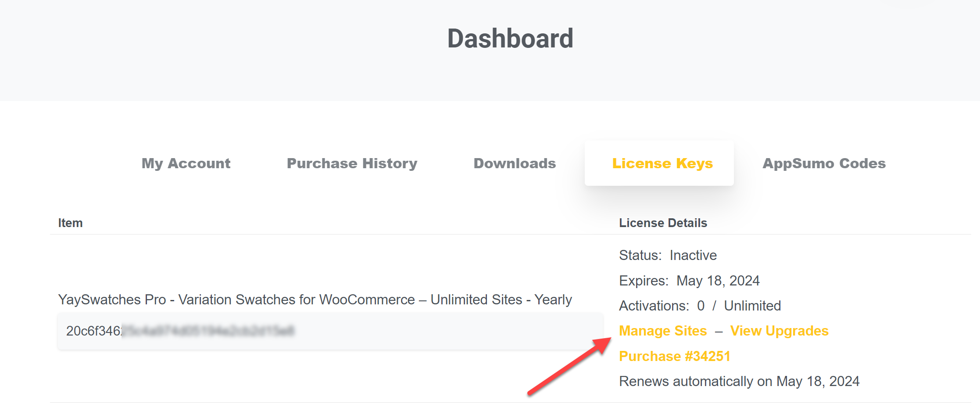Click the license key starting with 20c6f346
The image size is (980, 408).
tap(93, 331)
